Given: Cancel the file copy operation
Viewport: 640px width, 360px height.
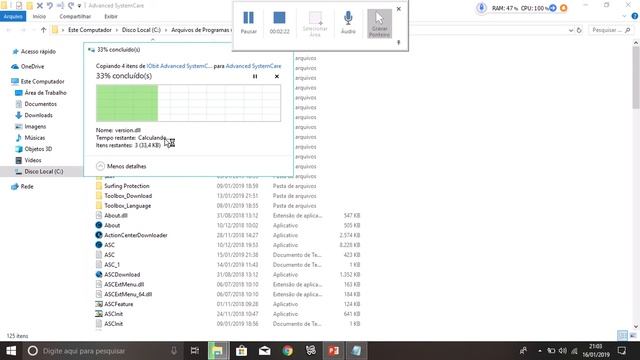Looking at the screenshot, I should (x=277, y=76).
